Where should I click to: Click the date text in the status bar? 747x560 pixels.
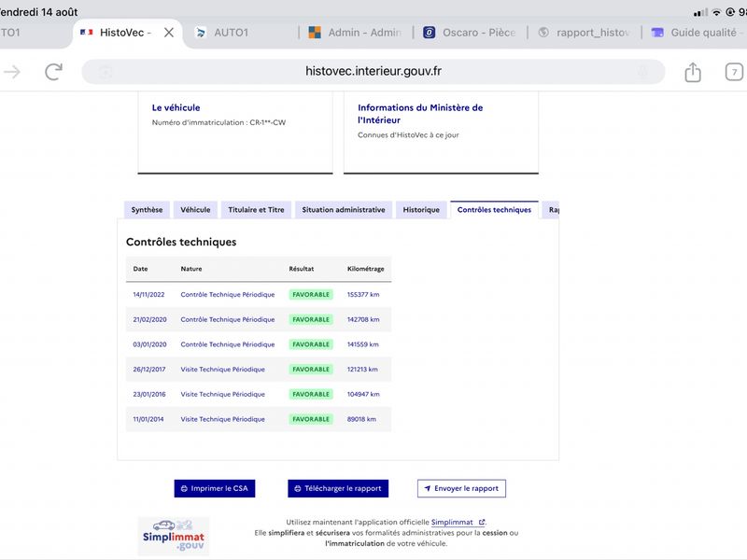(x=38, y=12)
